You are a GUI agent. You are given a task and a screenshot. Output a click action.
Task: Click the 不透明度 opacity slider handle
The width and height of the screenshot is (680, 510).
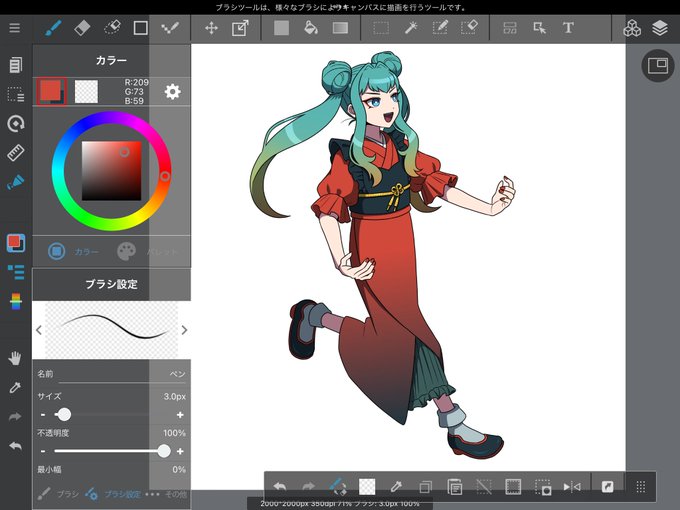[164, 451]
